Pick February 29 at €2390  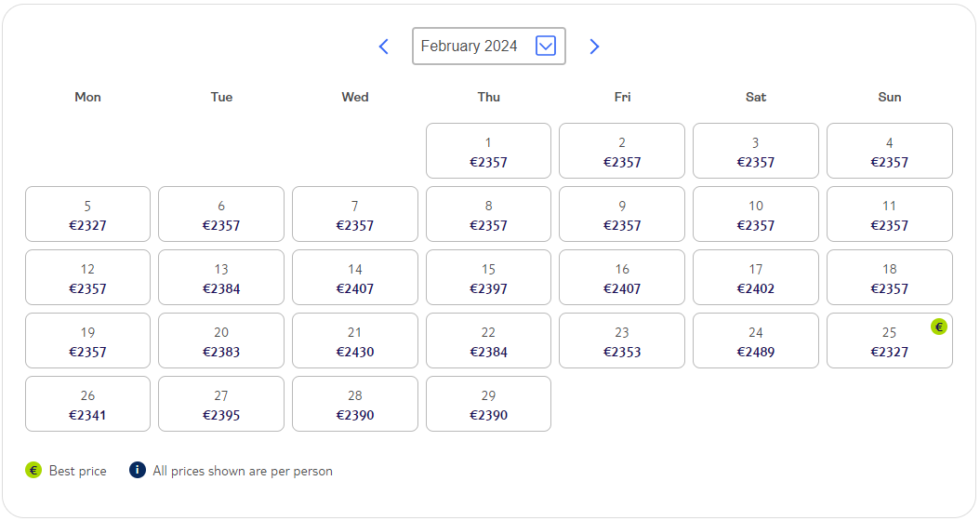[x=488, y=404]
